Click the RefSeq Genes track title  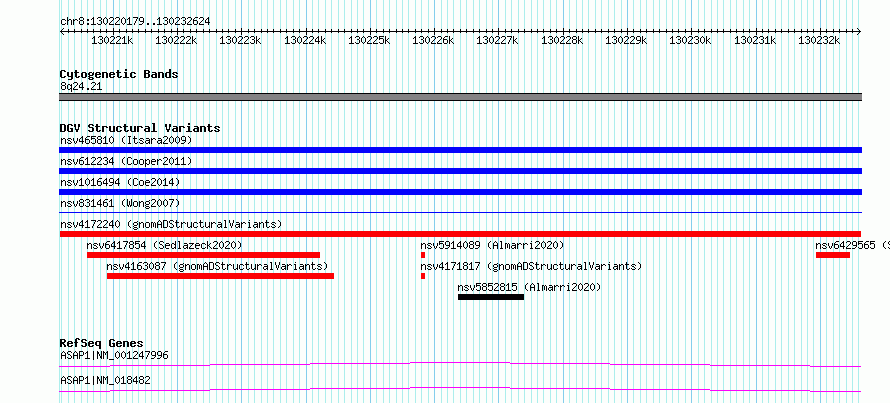tap(102, 343)
